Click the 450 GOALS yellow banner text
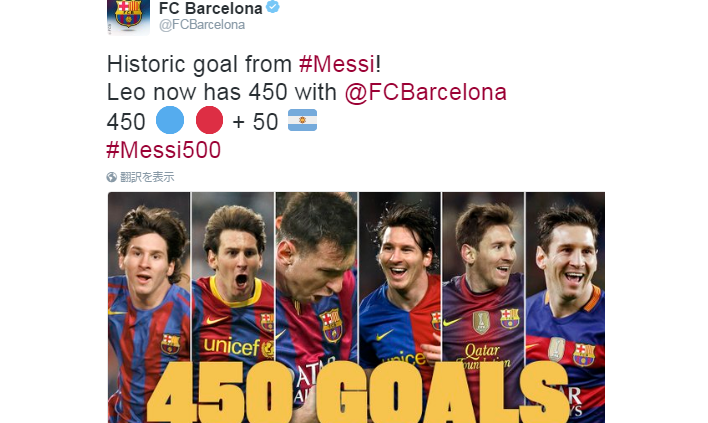This screenshot has height=423, width=708. (357, 392)
